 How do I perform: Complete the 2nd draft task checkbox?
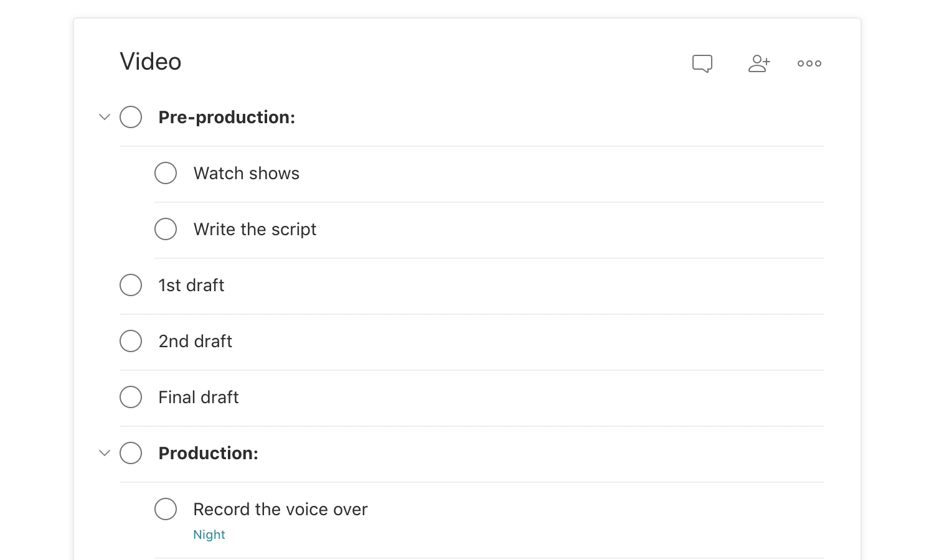131,341
